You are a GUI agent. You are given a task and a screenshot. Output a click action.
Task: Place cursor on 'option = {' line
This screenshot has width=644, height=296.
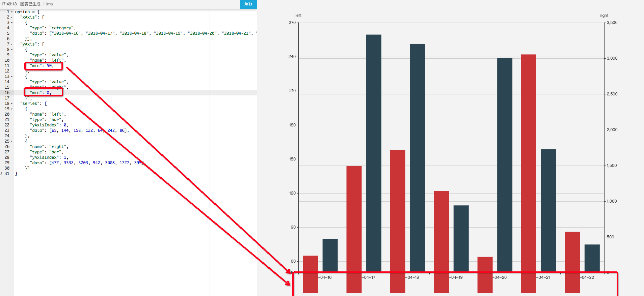pyautogui.click(x=27, y=12)
